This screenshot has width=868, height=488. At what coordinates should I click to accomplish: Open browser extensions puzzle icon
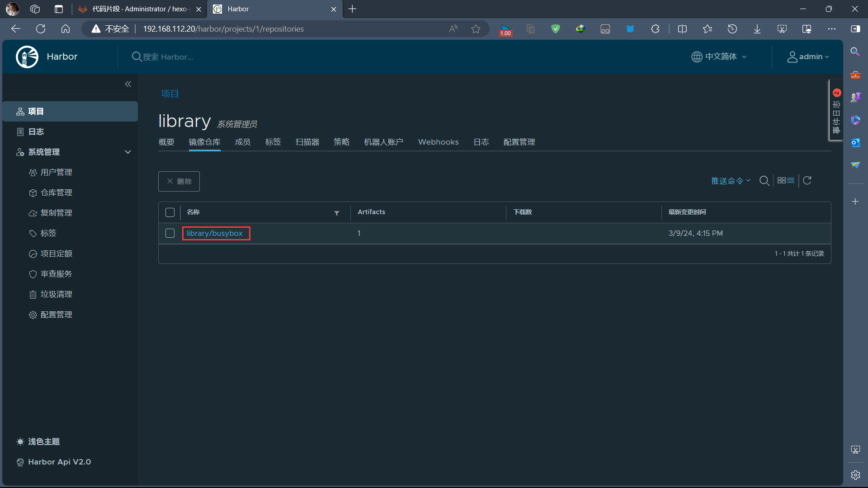coord(655,29)
